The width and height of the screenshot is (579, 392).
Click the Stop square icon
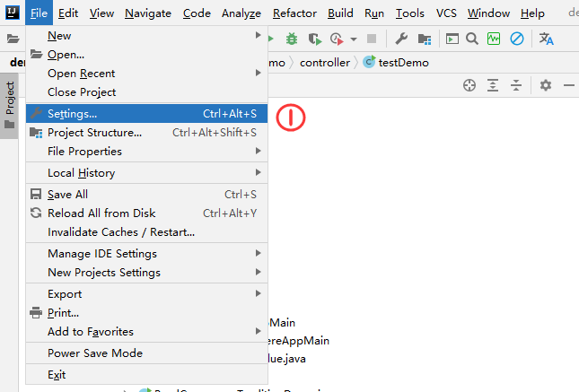[372, 39]
